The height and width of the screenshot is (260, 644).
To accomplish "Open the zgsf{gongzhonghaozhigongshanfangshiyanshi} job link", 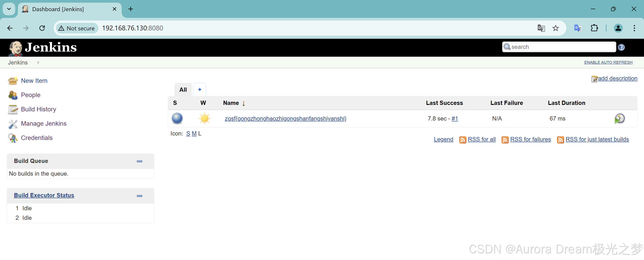I will [x=285, y=119].
